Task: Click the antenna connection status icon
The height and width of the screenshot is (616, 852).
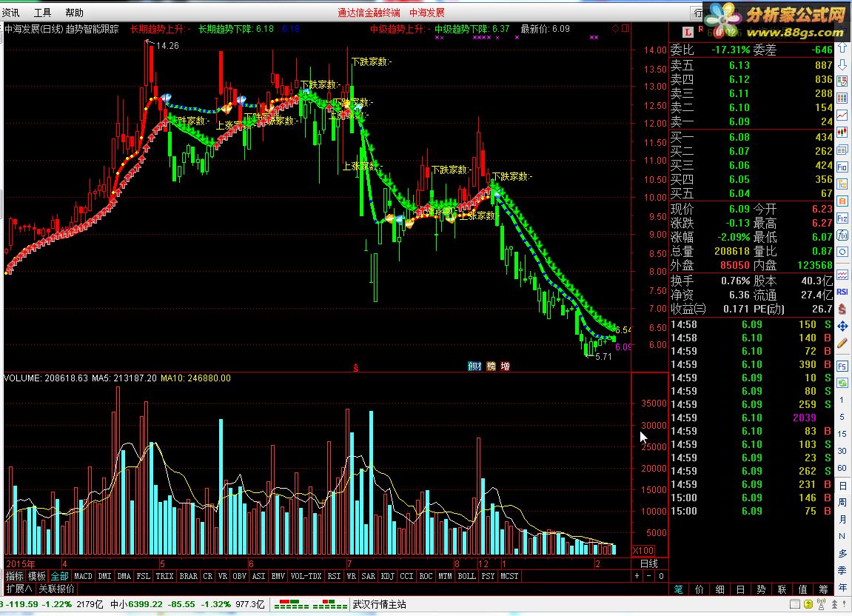Action: (x=822, y=604)
